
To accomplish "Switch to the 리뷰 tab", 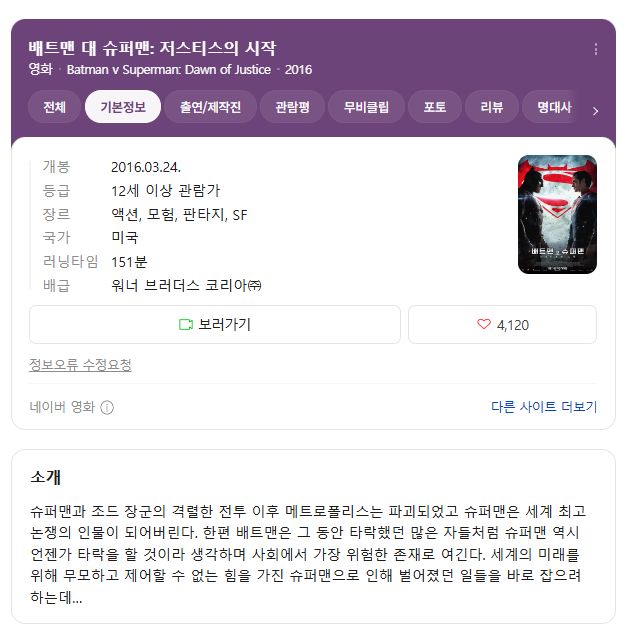I will 492,107.
